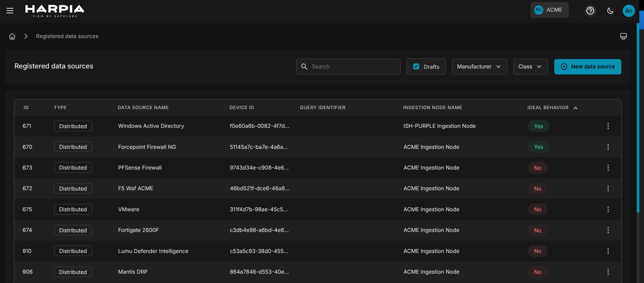
Task: Sort by Query Identifier header
Action: (323, 107)
